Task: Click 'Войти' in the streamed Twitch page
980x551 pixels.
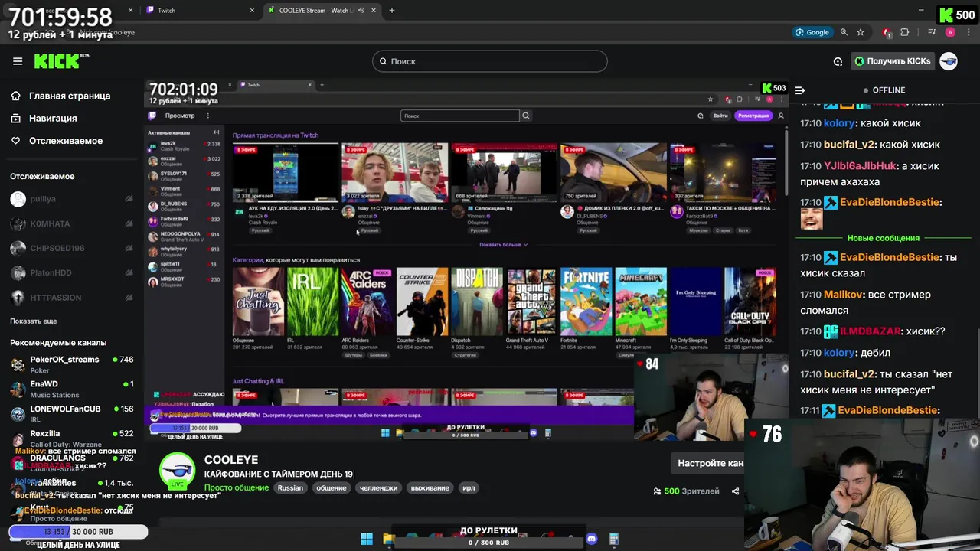Action: point(720,116)
